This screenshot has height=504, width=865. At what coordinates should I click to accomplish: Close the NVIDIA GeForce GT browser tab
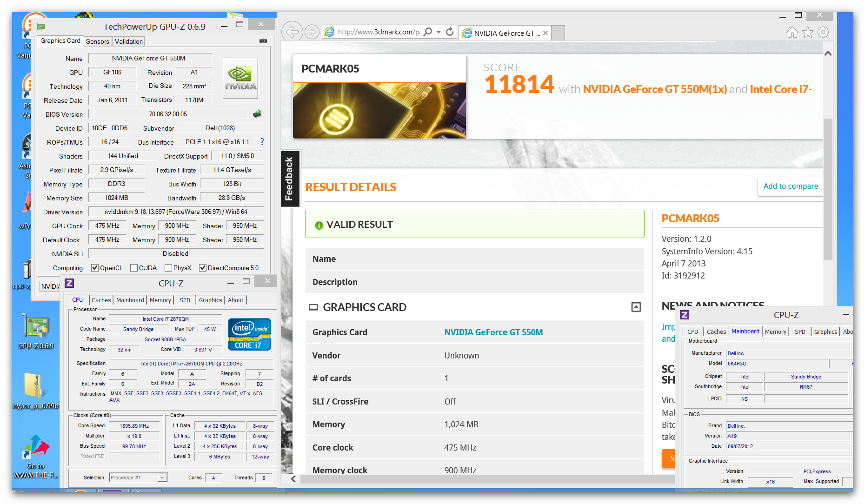pyautogui.click(x=546, y=33)
